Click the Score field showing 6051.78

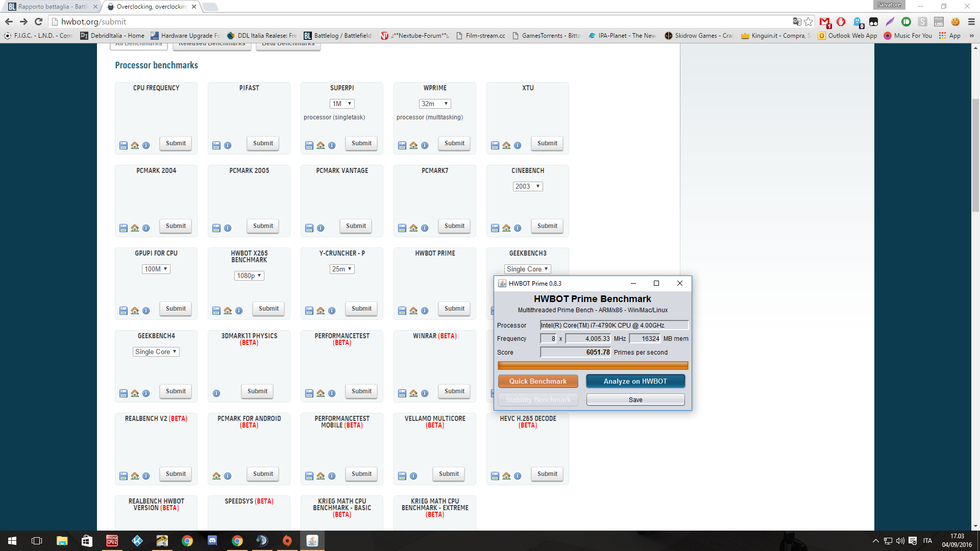[576, 352]
